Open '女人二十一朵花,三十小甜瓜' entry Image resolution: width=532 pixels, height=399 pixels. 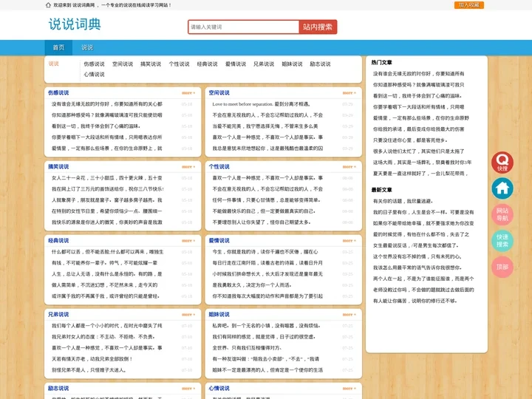click(x=107, y=178)
